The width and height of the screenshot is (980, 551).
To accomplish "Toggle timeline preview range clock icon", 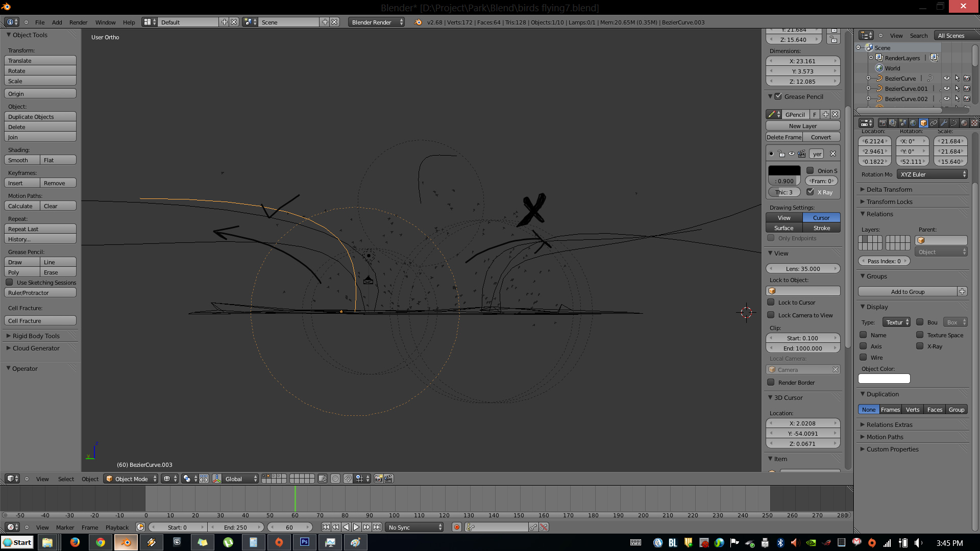I will [x=140, y=528].
